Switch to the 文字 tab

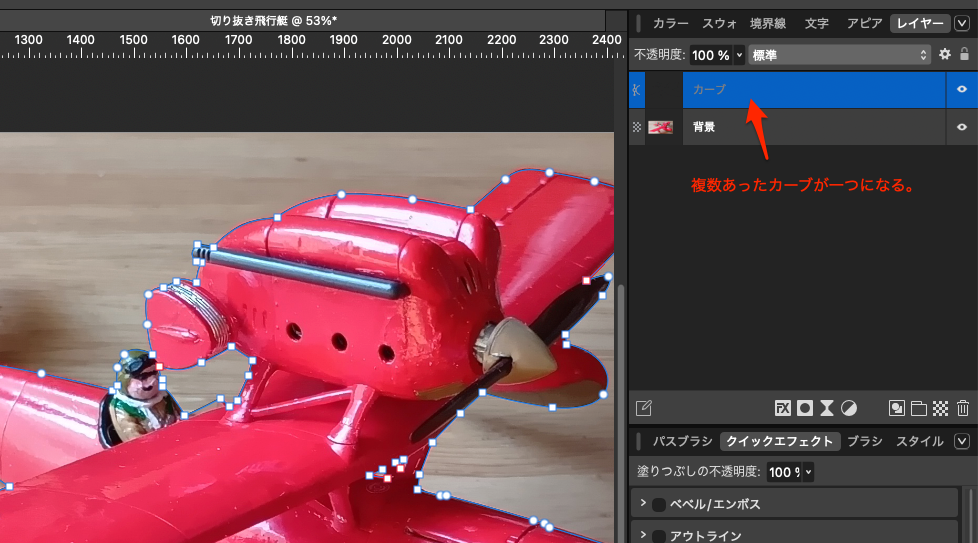(x=816, y=24)
